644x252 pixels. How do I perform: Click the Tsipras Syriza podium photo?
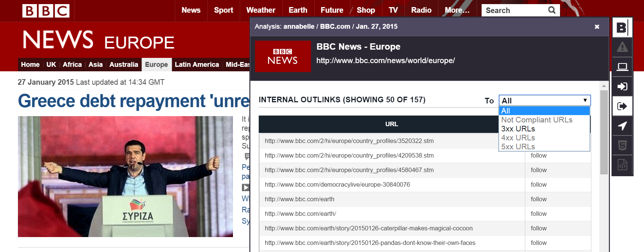click(125, 177)
